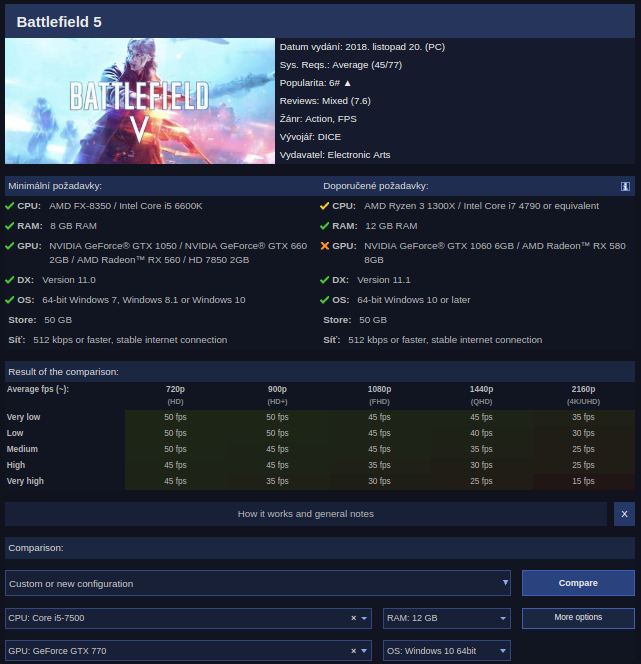Click the orange X beside recommended GPU GTX 1060
Image resolution: width=641 pixels, height=664 pixels.
pos(325,246)
